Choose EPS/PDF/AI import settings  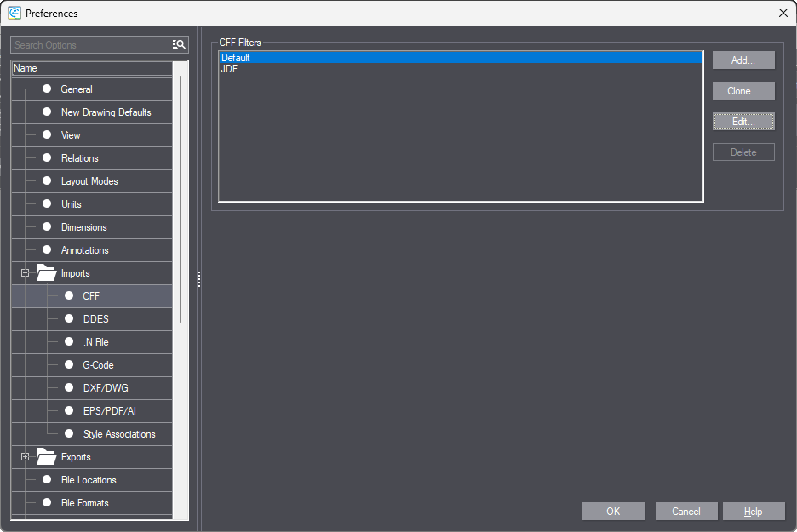coord(109,411)
